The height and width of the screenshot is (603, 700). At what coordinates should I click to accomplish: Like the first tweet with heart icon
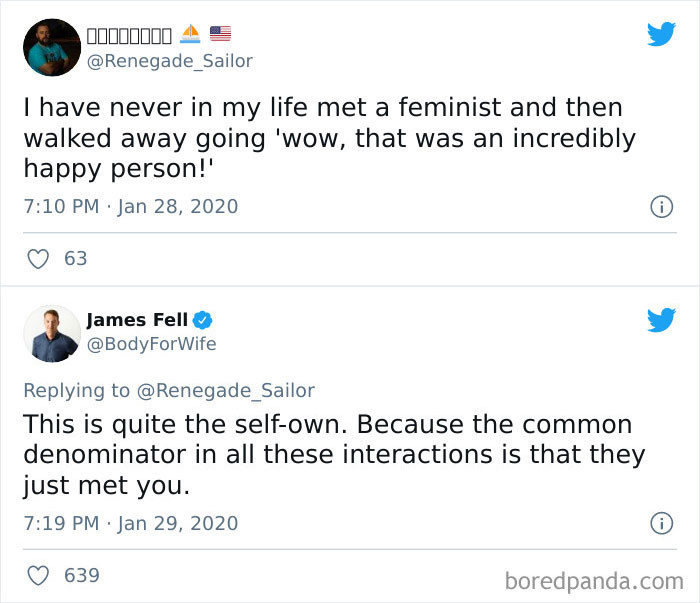38,258
